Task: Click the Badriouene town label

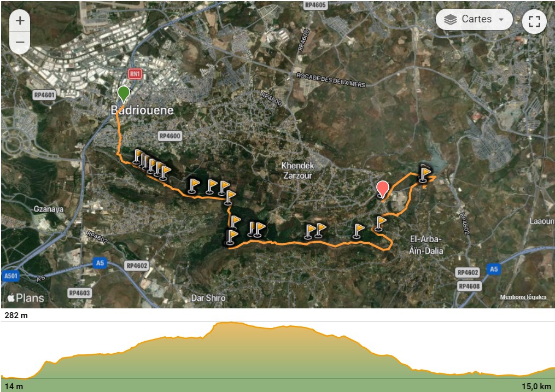Action: pos(142,110)
